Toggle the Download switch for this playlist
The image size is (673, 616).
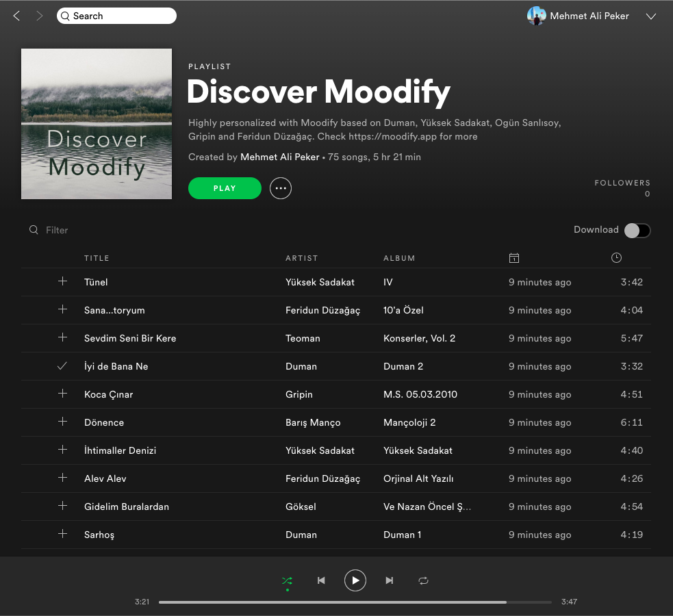click(637, 231)
